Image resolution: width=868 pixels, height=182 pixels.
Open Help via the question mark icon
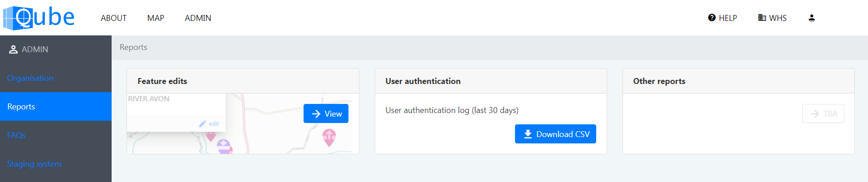click(711, 18)
